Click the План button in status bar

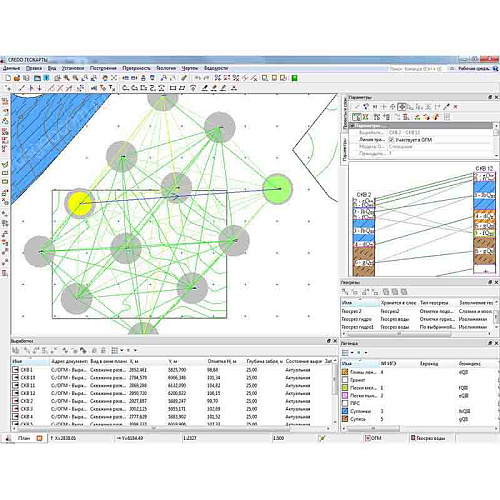24,438
